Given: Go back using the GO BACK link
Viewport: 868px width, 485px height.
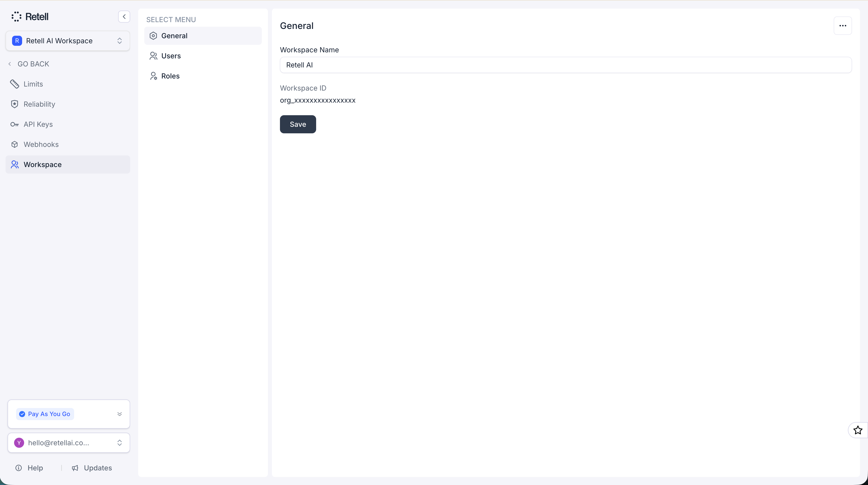Looking at the screenshot, I should point(33,64).
